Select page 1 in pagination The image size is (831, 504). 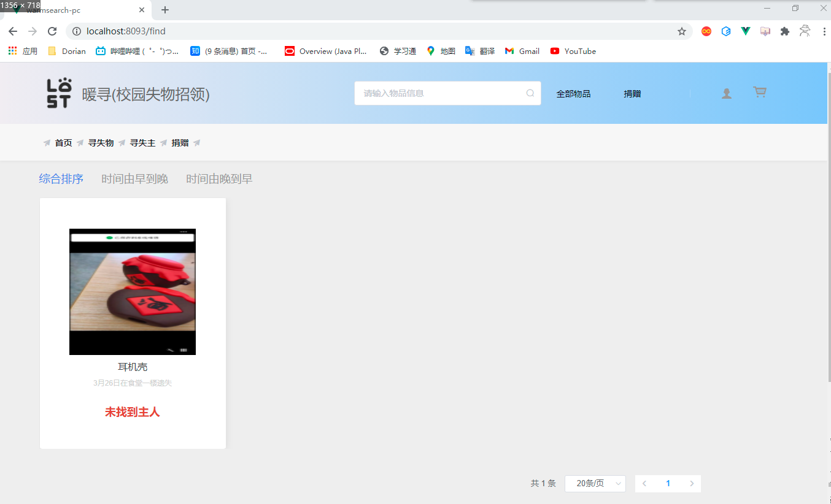click(668, 484)
